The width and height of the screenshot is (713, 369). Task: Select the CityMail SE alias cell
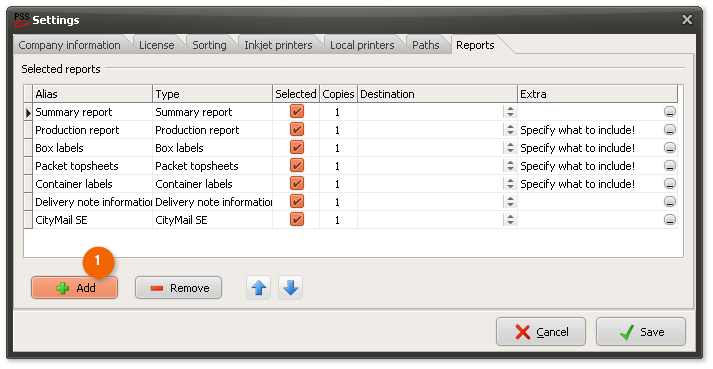[x=93, y=220]
